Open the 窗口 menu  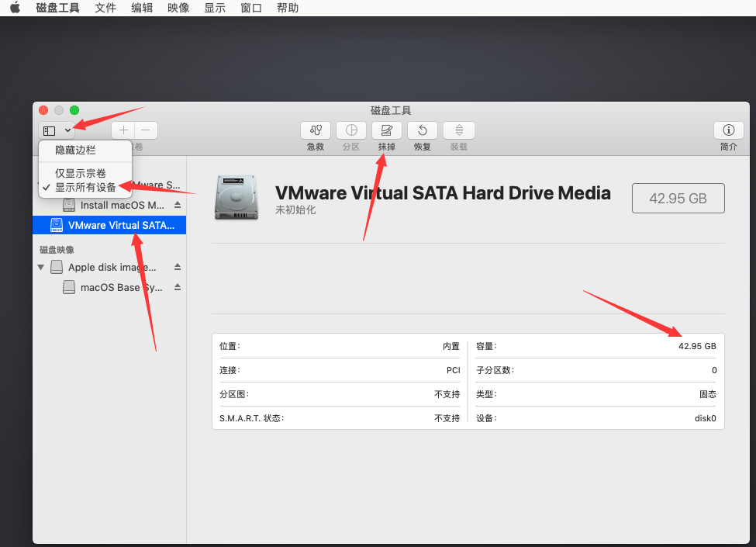coord(251,8)
